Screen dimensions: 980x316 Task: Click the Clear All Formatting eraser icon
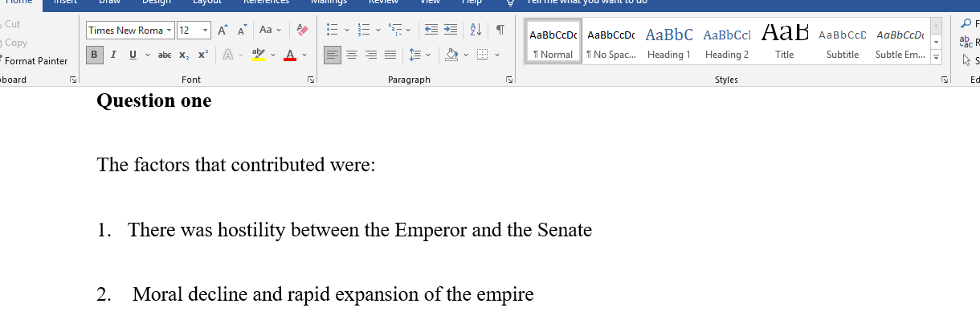[x=302, y=31]
